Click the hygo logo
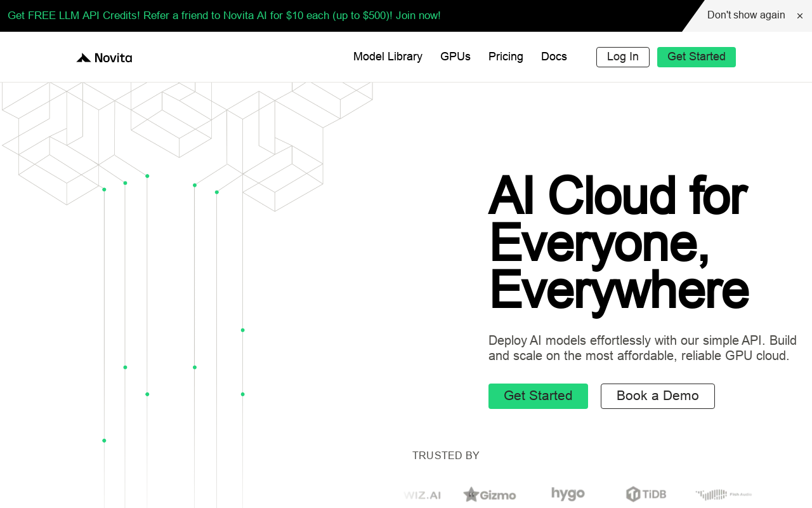 pyautogui.click(x=568, y=494)
